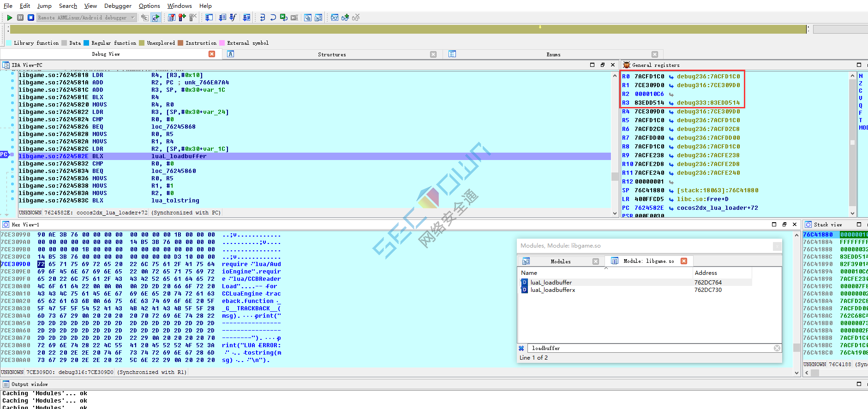Click the Library function legend color swatch
868x409 pixels.
pos(9,43)
